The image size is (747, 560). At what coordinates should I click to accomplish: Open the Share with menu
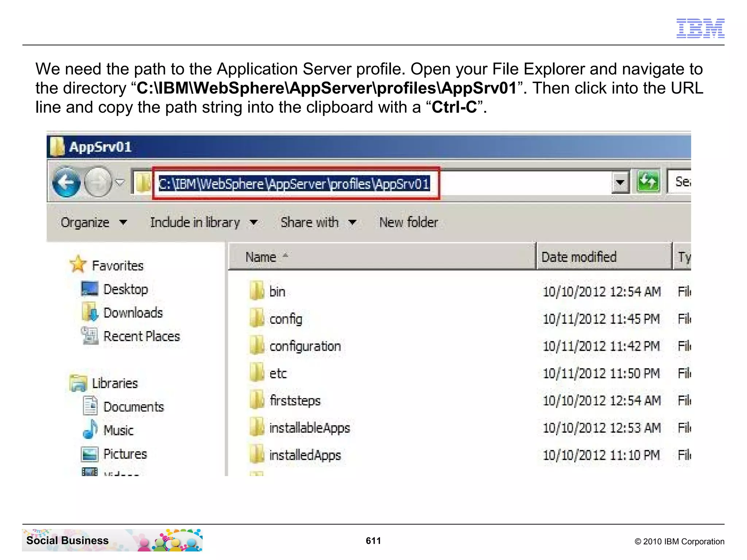pos(318,222)
